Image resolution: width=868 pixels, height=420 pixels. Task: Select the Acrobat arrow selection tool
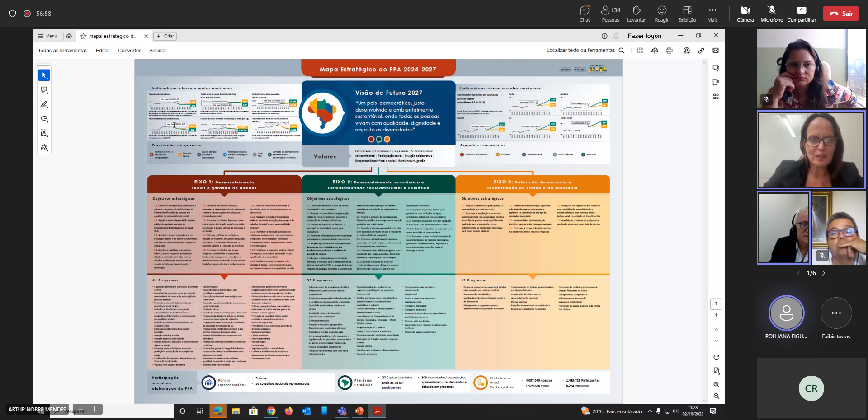[x=44, y=75]
